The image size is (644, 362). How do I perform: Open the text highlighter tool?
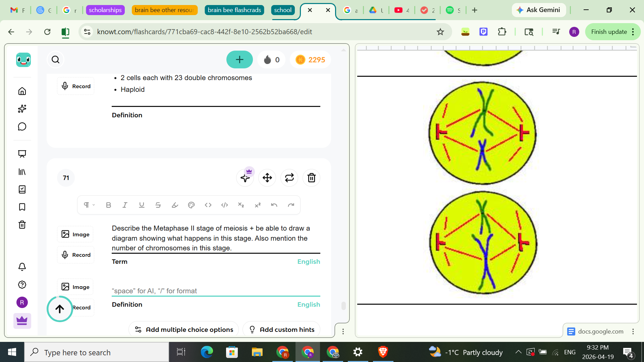tap(175, 205)
